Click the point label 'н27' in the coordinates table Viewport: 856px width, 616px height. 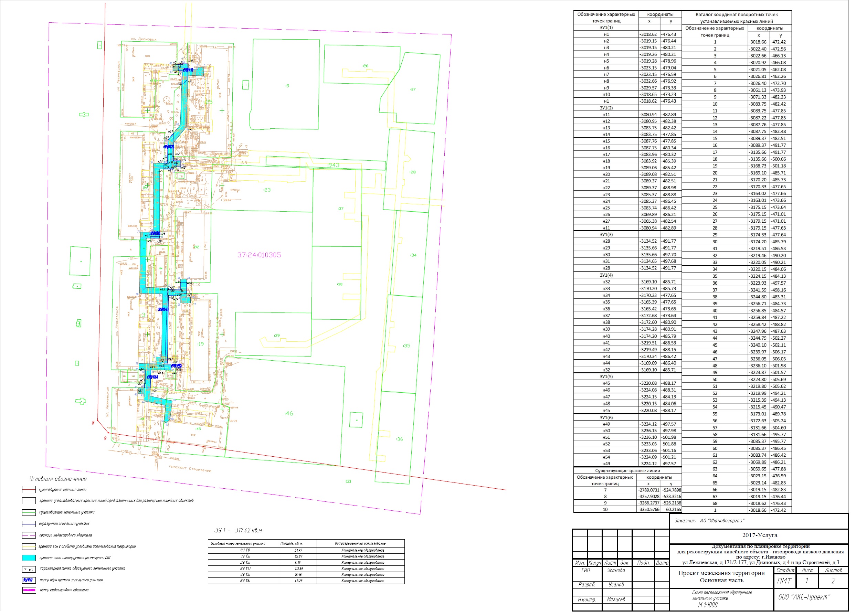606,222
